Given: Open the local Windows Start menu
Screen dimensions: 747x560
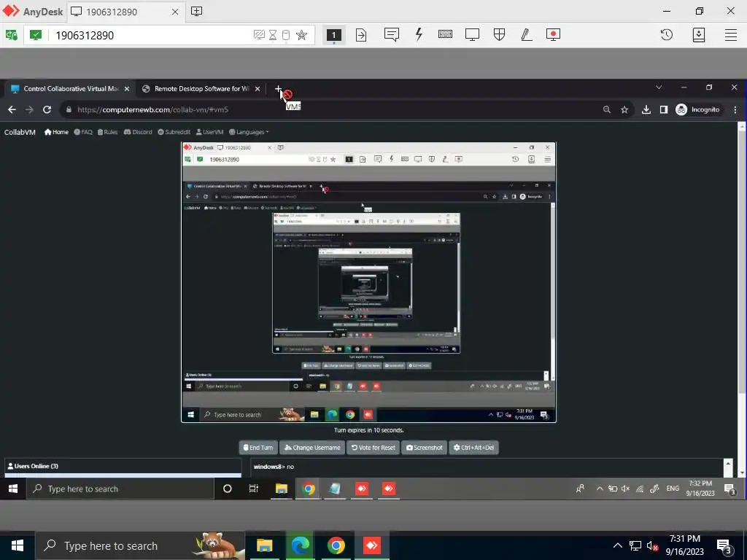Looking at the screenshot, I should pyautogui.click(x=18, y=545).
